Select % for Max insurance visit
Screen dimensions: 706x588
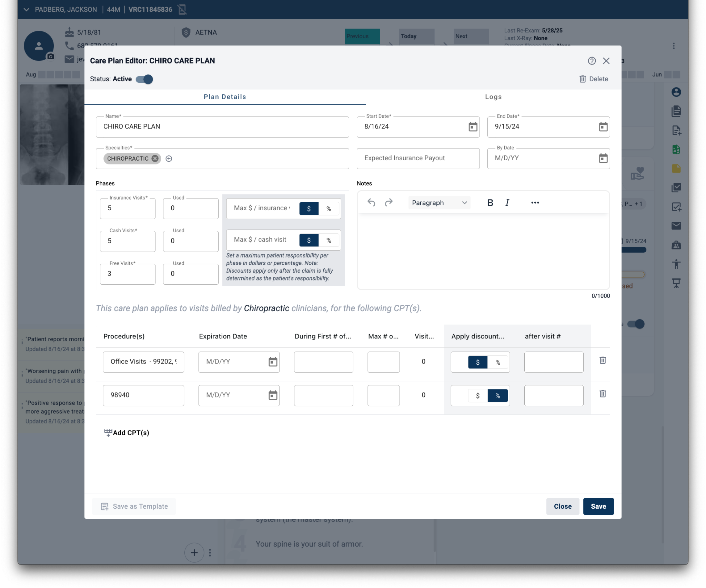pos(329,209)
